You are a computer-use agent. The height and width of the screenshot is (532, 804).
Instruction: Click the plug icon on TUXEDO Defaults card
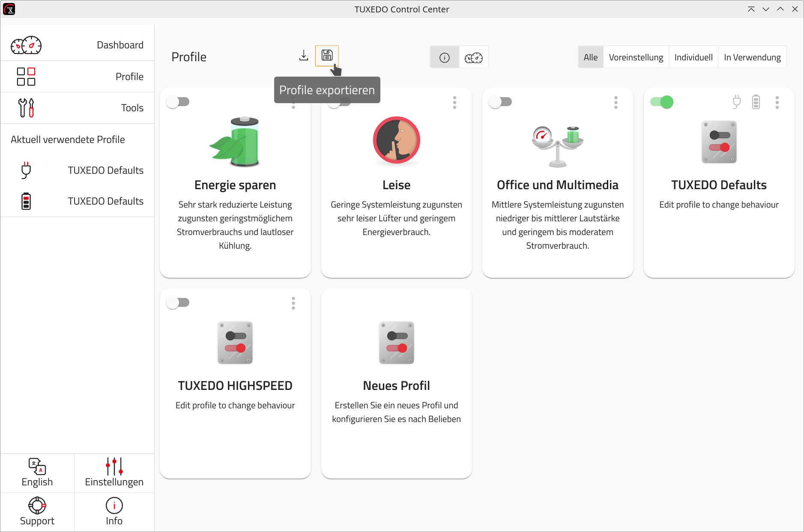point(736,102)
